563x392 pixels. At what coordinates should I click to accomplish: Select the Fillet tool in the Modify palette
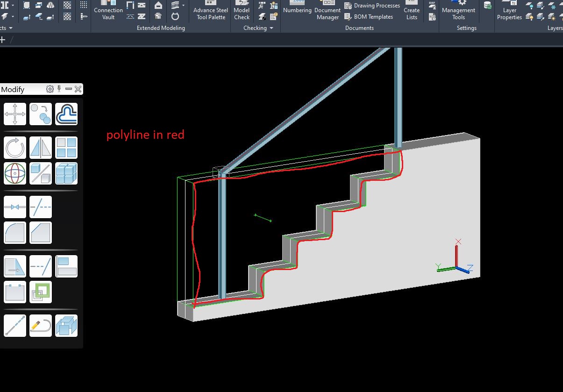click(15, 232)
